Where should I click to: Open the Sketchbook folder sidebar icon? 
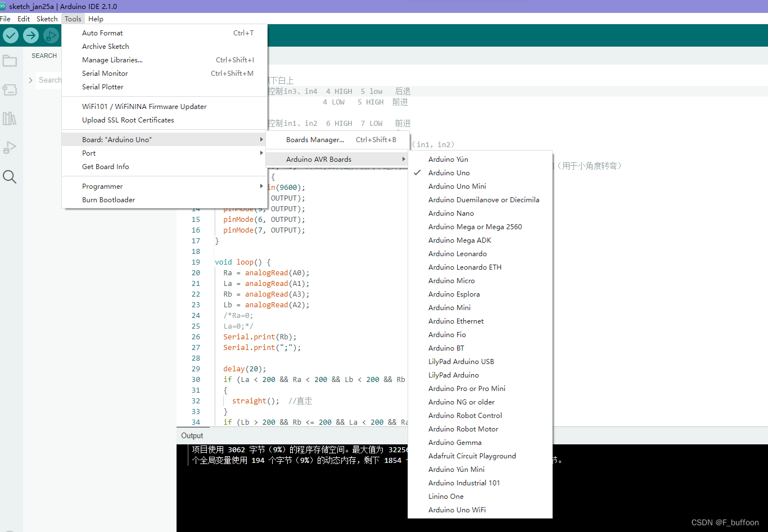[x=10, y=61]
